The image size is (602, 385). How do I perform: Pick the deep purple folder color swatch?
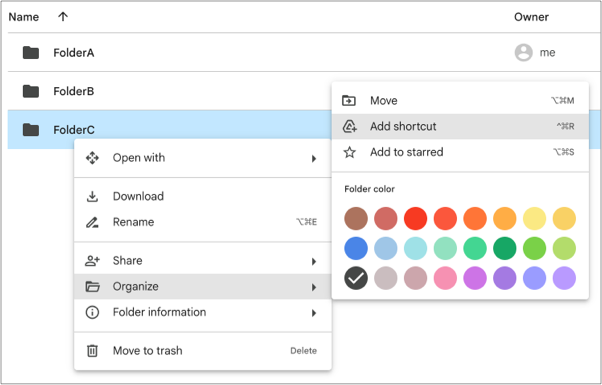point(504,278)
